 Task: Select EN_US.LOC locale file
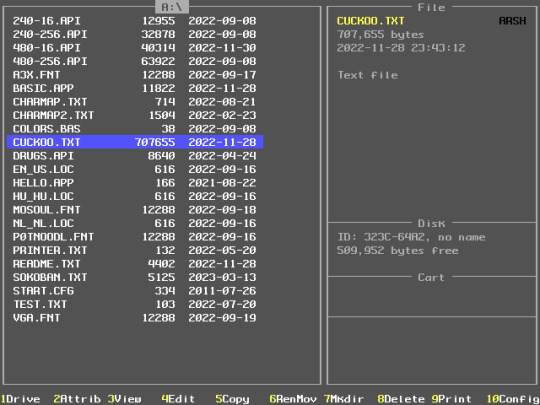(x=135, y=169)
